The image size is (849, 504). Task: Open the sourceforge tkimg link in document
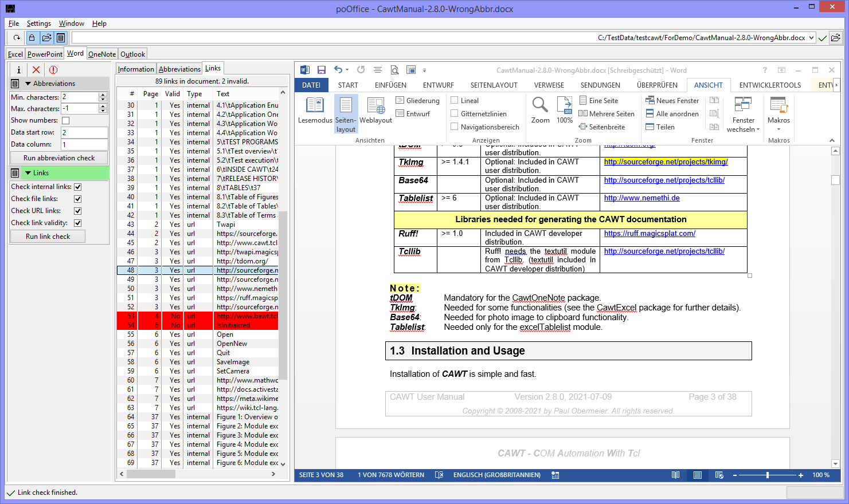pyautogui.click(x=666, y=162)
